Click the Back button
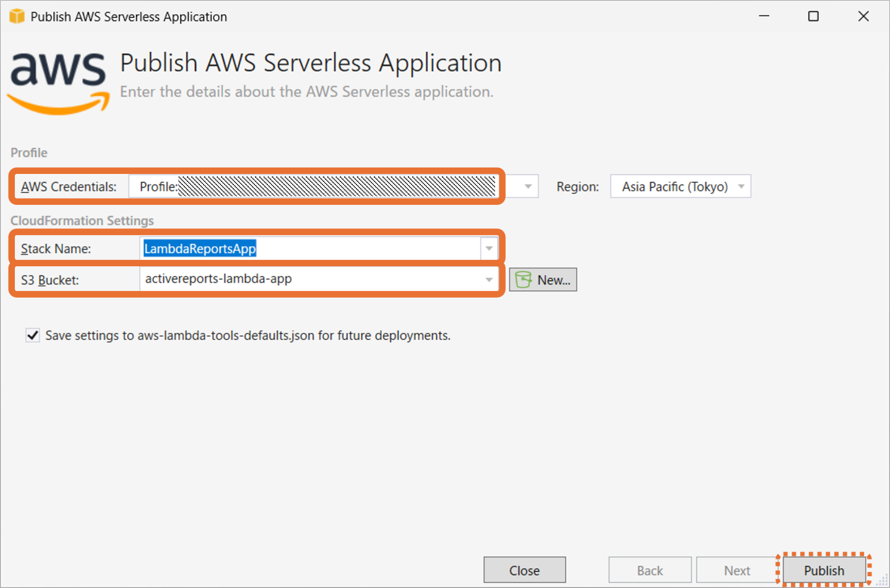Viewport: 890px width, 588px height. tap(650, 570)
